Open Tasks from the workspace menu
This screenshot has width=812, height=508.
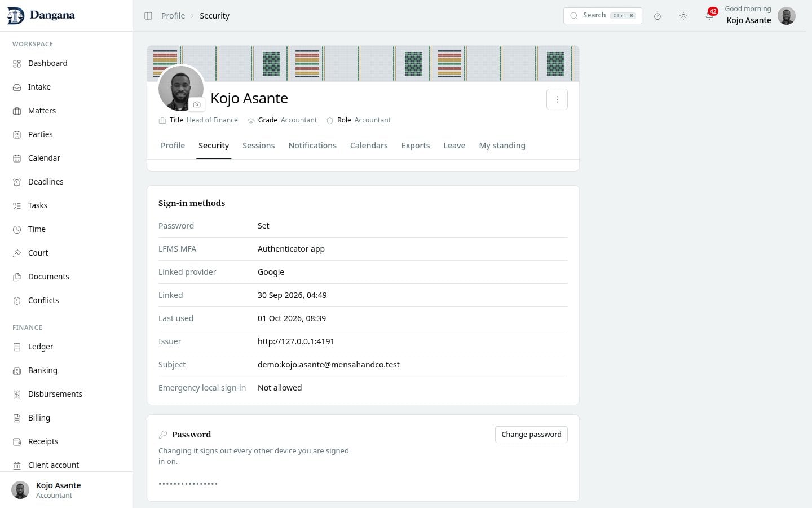(x=66, y=205)
